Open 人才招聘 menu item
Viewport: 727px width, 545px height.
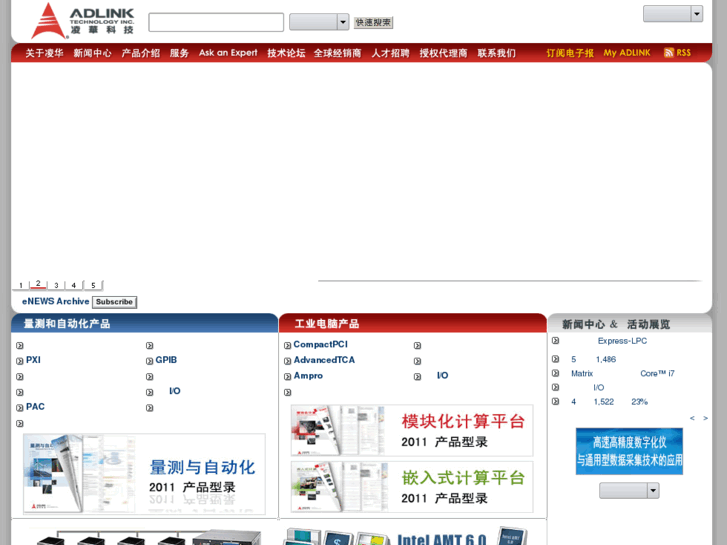coord(390,53)
